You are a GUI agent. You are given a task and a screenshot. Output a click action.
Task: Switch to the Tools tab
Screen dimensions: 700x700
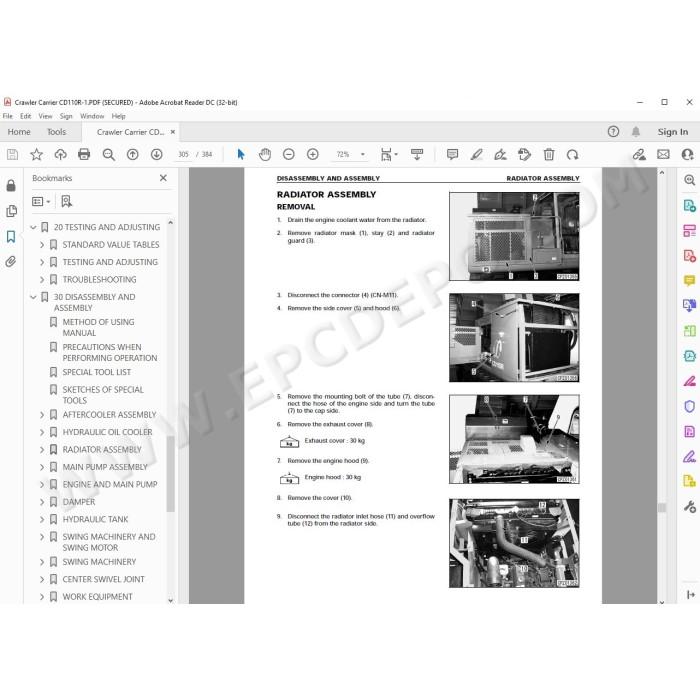[56, 132]
